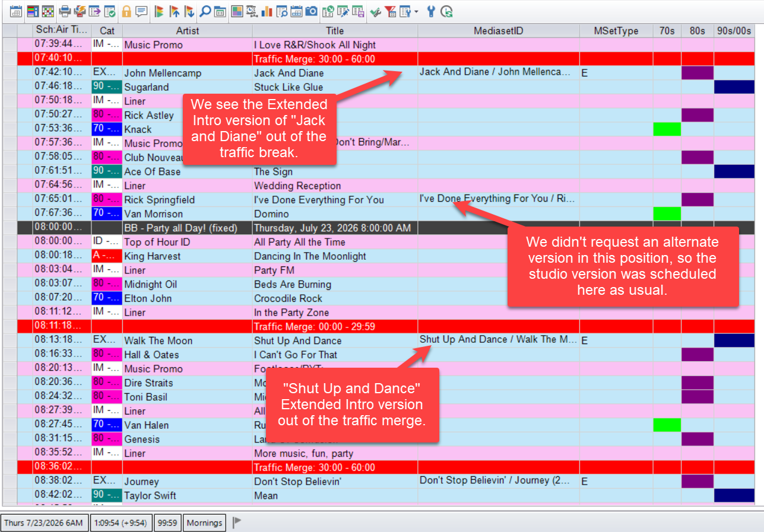Sort by the Cat column header
The height and width of the screenshot is (532, 764).
pos(107,30)
